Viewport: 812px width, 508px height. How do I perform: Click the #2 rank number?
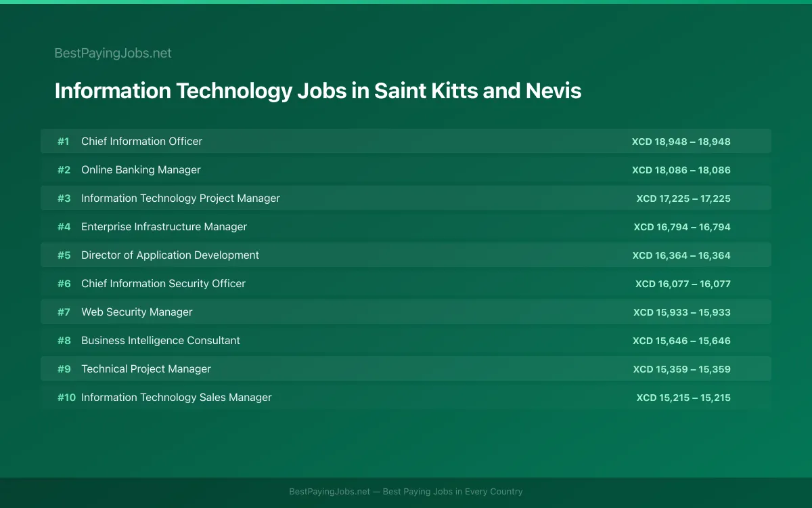[64, 169]
